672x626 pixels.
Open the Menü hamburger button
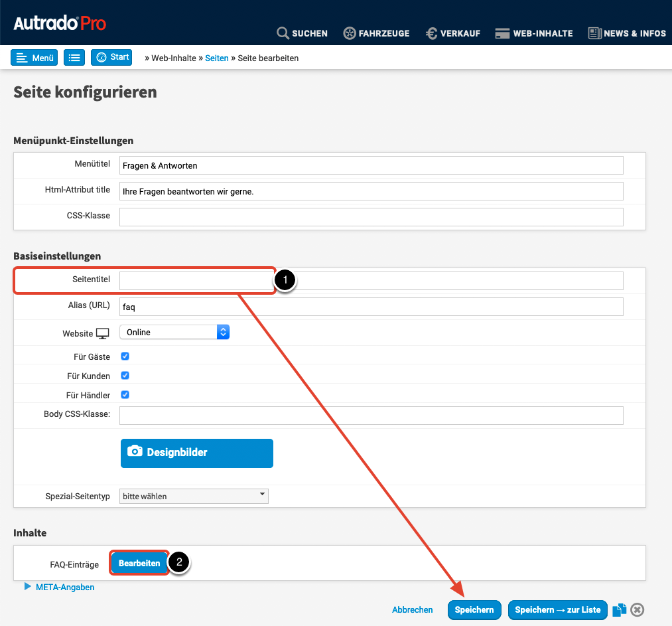(x=34, y=58)
